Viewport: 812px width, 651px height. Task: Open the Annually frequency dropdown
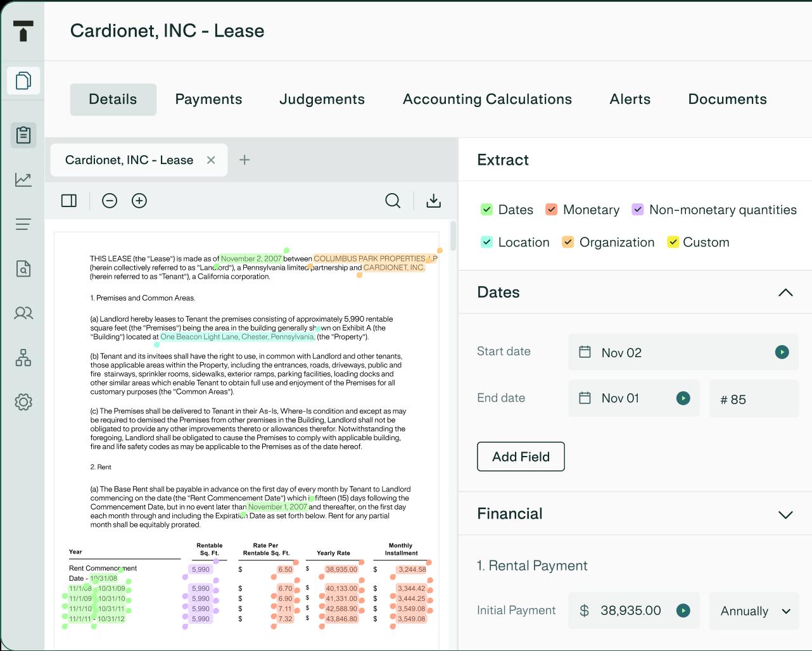pyautogui.click(x=755, y=611)
